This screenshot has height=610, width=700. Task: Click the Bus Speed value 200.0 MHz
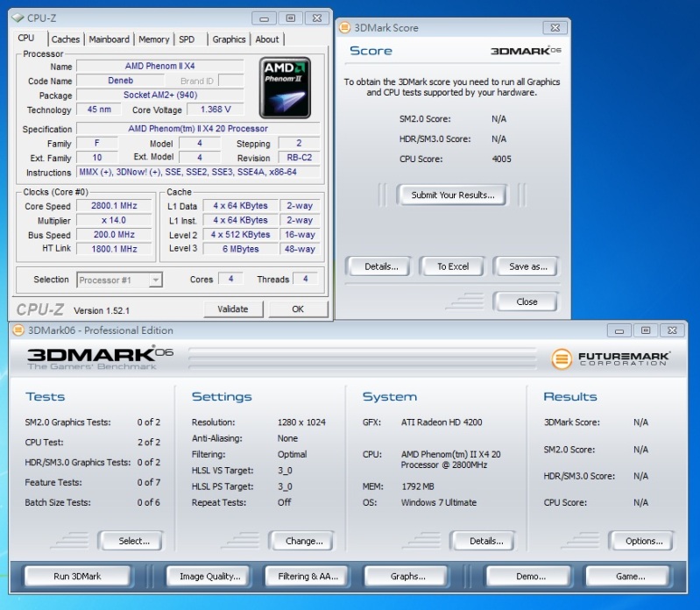[114, 234]
